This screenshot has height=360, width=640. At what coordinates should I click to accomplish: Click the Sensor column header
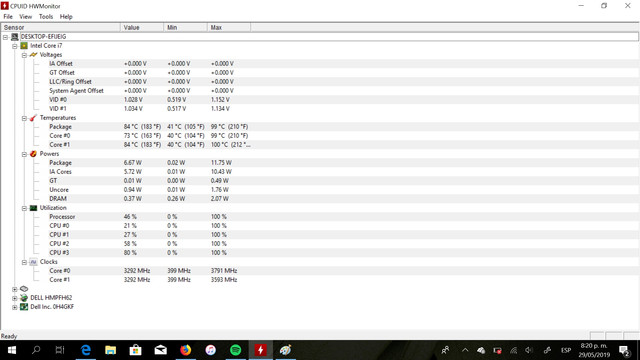pyautogui.click(x=60, y=27)
